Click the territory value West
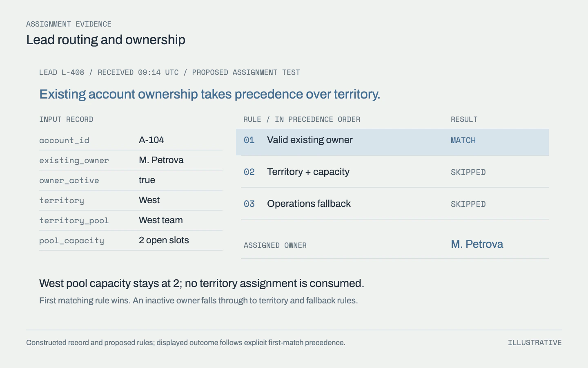Image resolution: width=588 pixels, height=368 pixels. 149,200
